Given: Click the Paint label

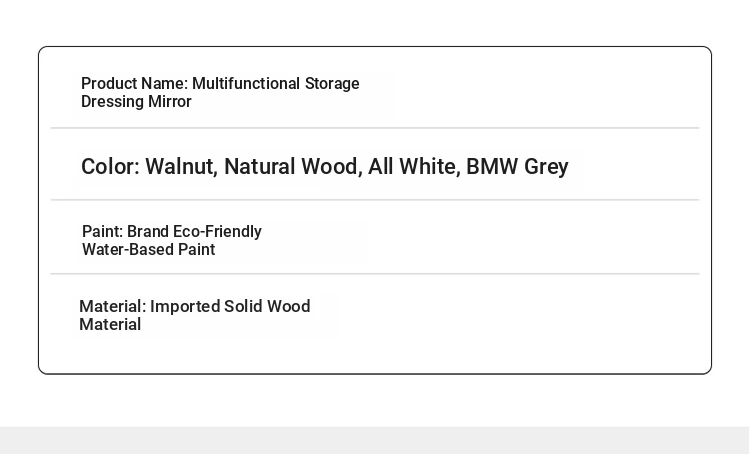Looking at the screenshot, I should pyautogui.click(x=102, y=232).
